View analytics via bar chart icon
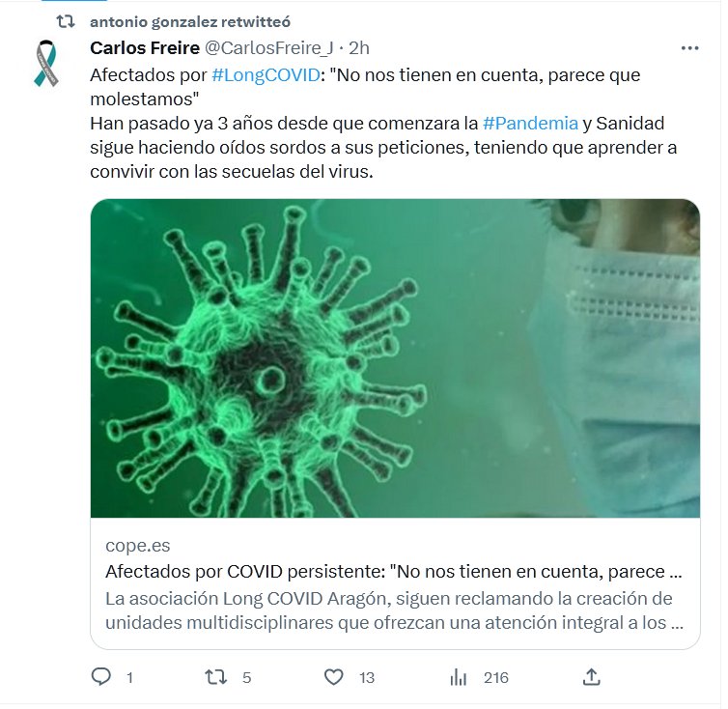This screenshot has width=728, height=709. pyautogui.click(x=459, y=677)
